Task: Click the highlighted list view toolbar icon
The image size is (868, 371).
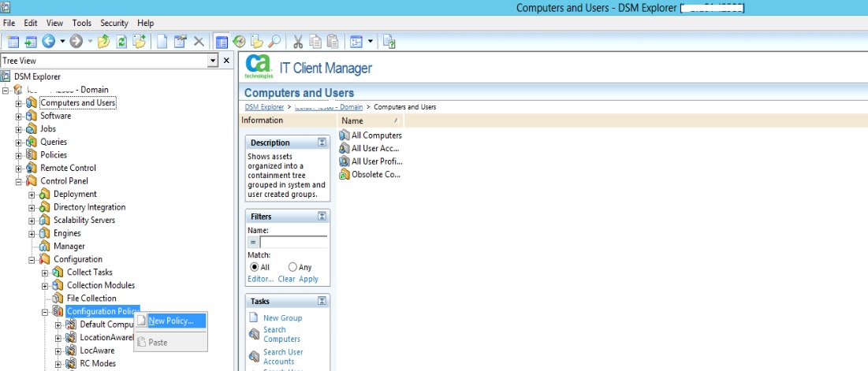Action: (x=222, y=42)
